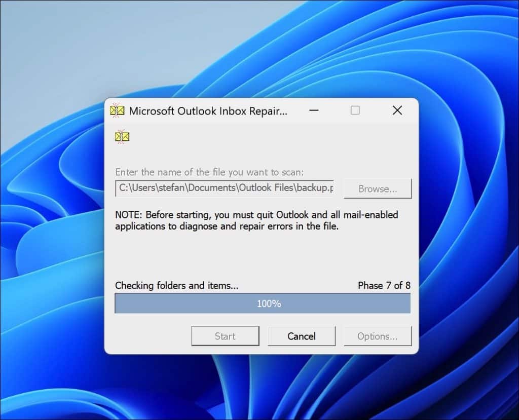Image resolution: width=519 pixels, height=420 pixels.
Task: Click the backup file path field
Action: pyautogui.click(x=225, y=188)
